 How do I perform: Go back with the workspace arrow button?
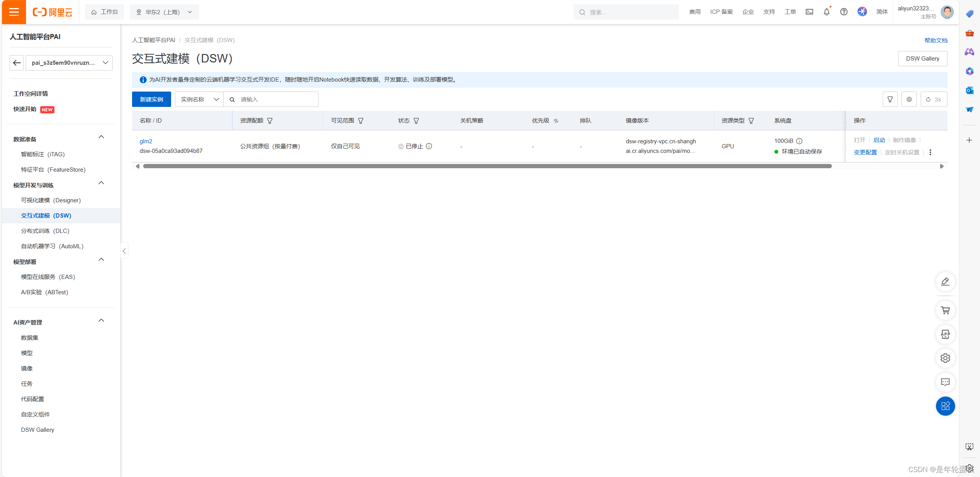pyautogui.click(x=16, y=63)
